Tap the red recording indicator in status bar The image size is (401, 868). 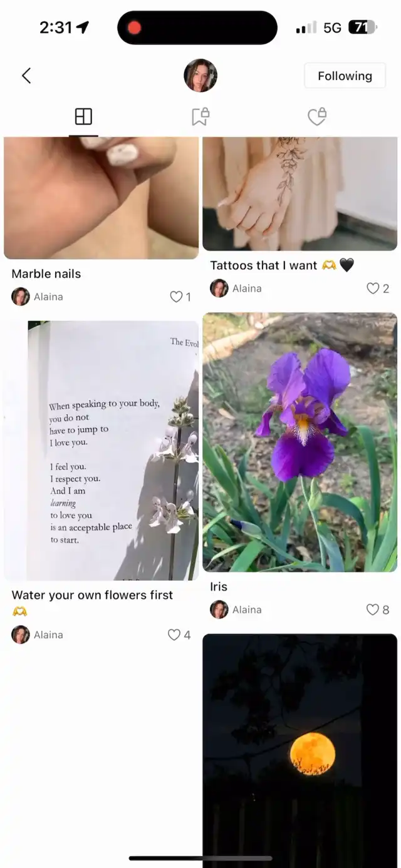(134, 28)
